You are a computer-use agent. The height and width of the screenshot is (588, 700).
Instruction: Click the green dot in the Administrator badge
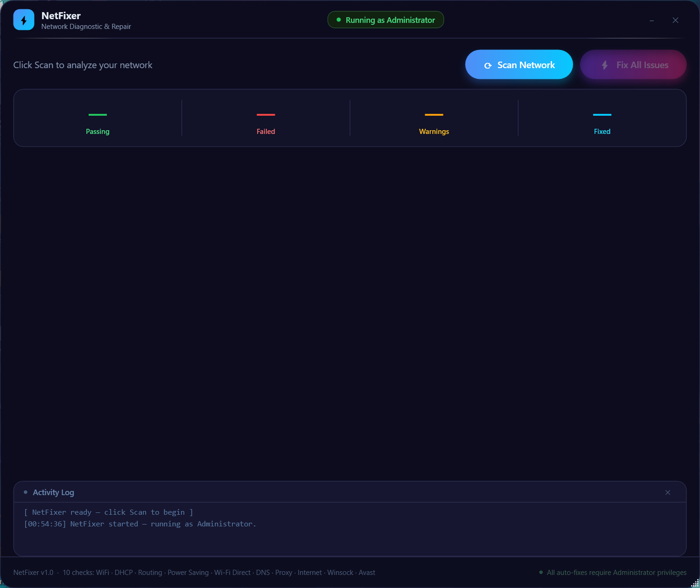coord(338,20)
